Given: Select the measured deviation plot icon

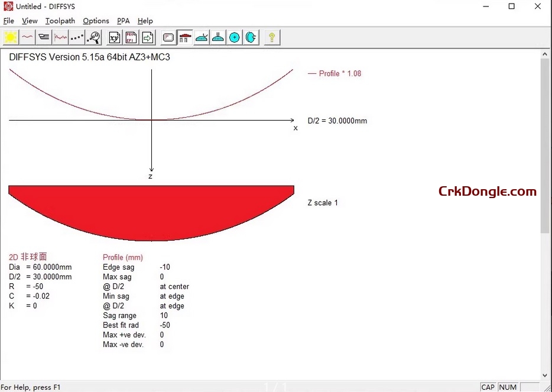Looking at the screenshot, I should (60, 37).
